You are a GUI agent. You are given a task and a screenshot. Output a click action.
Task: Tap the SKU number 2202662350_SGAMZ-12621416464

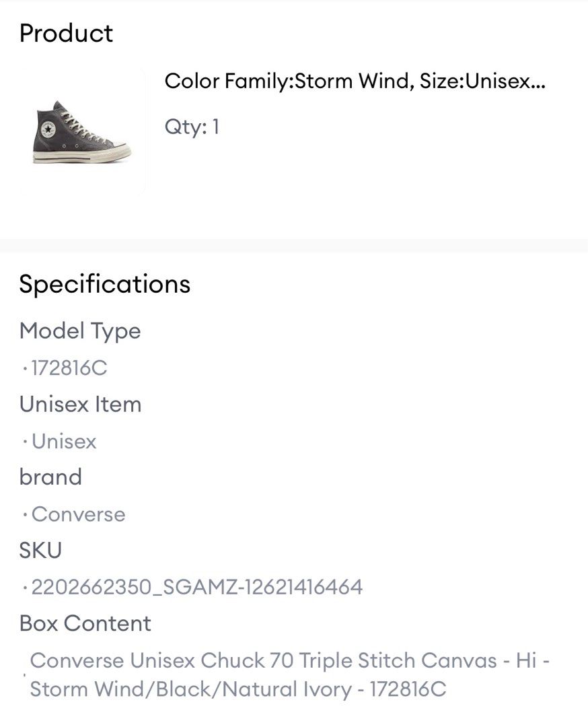coord(197,587)
